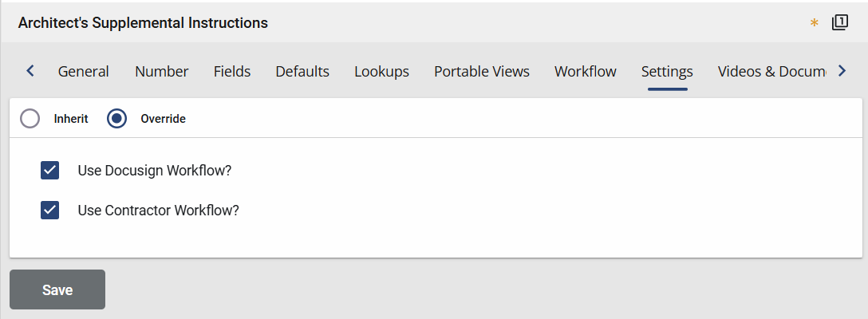Select the Lookups tab
Viewport: 868px width, 319px height.
coord(381,72)
